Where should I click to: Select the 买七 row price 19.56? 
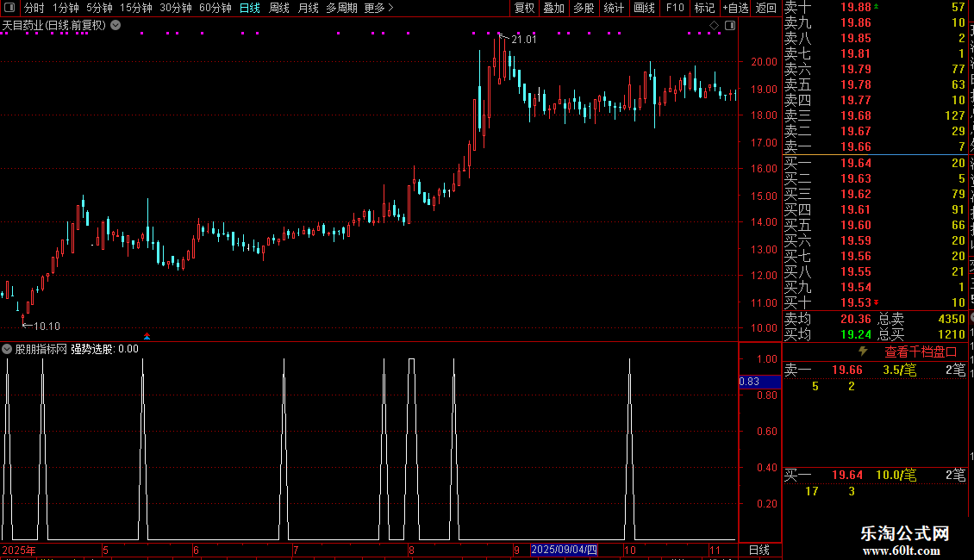pos(855,256)
